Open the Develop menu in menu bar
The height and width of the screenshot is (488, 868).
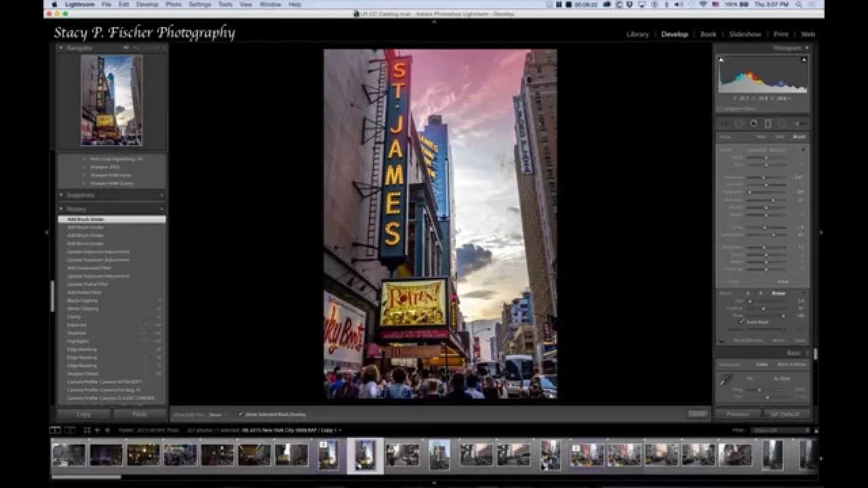click(147, 4)
